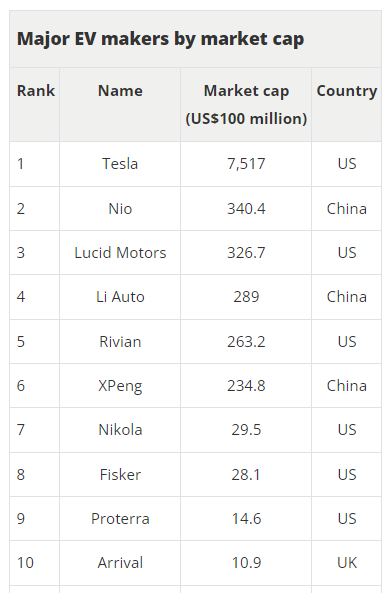The width and height of the screenshot is (385, 593).
Task: Click the 326.7 market cap value
Action: [246, 253]
